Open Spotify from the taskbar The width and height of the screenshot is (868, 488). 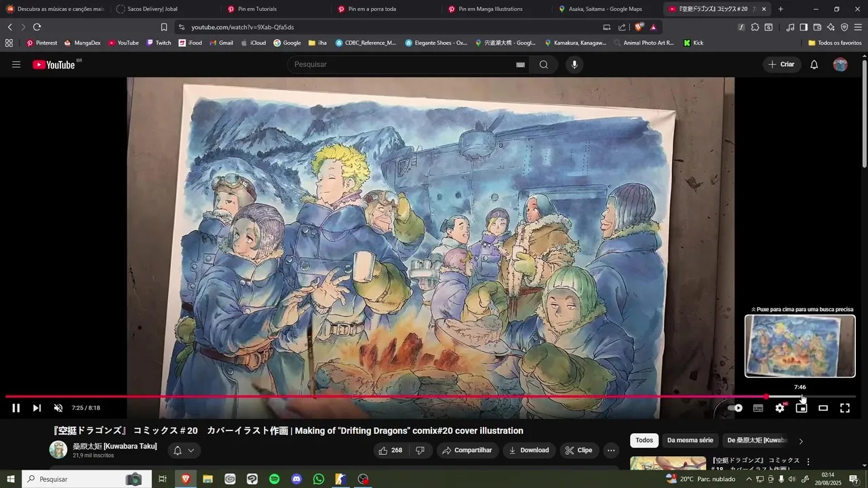click(x=275, y=479)
